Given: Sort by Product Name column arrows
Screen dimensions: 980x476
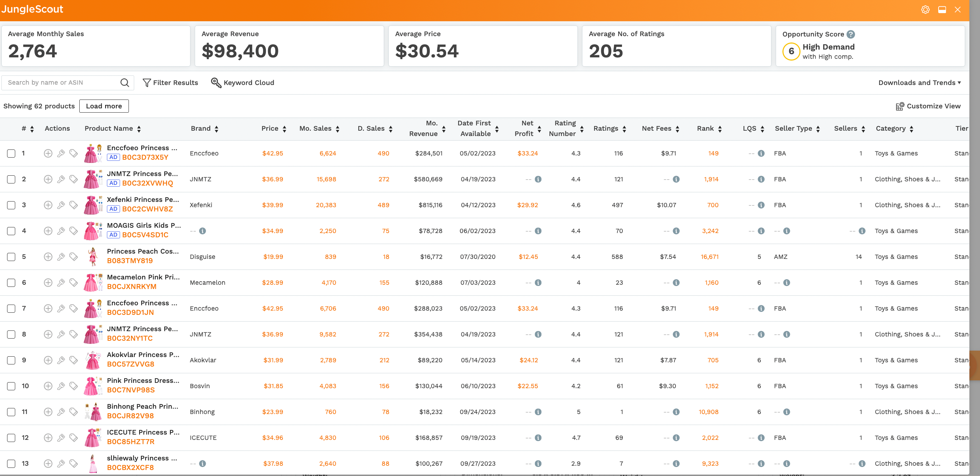Looking at the screenshot, I should [139, 129].
